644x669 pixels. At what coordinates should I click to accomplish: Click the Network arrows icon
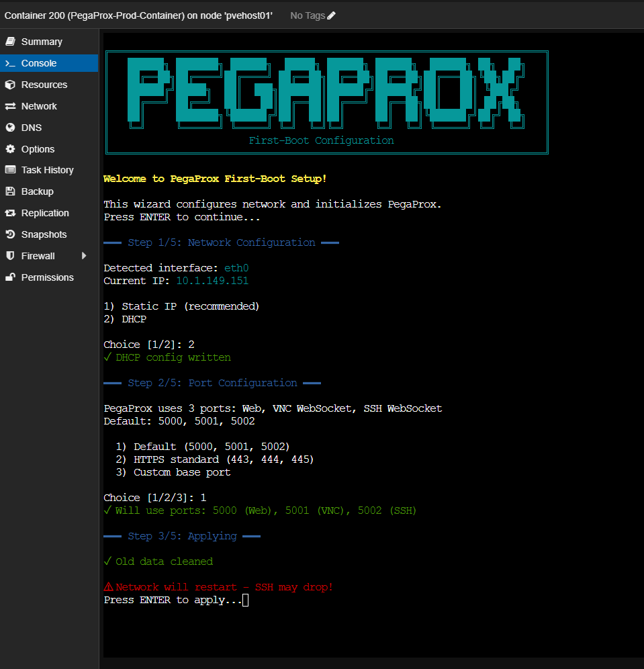[x=10, y=106]
